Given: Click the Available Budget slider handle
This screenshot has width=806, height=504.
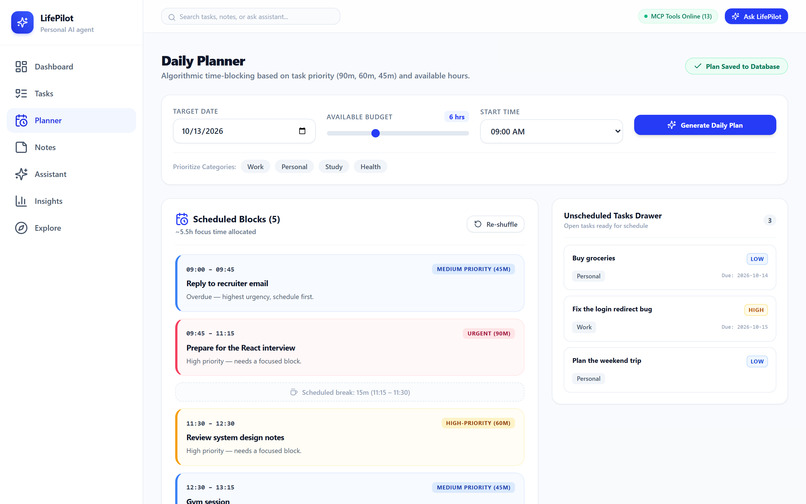Looking at the screenshot, I should tap(375, 133).
